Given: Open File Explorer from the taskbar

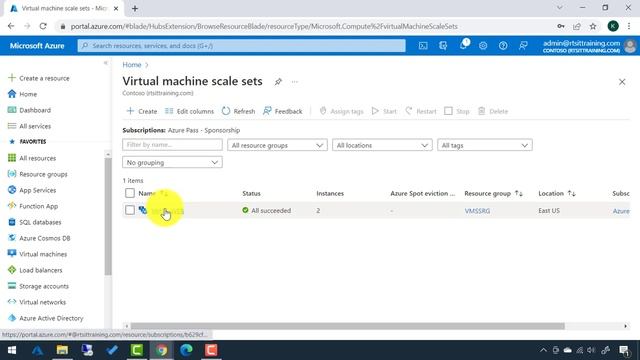Looking at the screenshot, I should click(x=62, y=350).
